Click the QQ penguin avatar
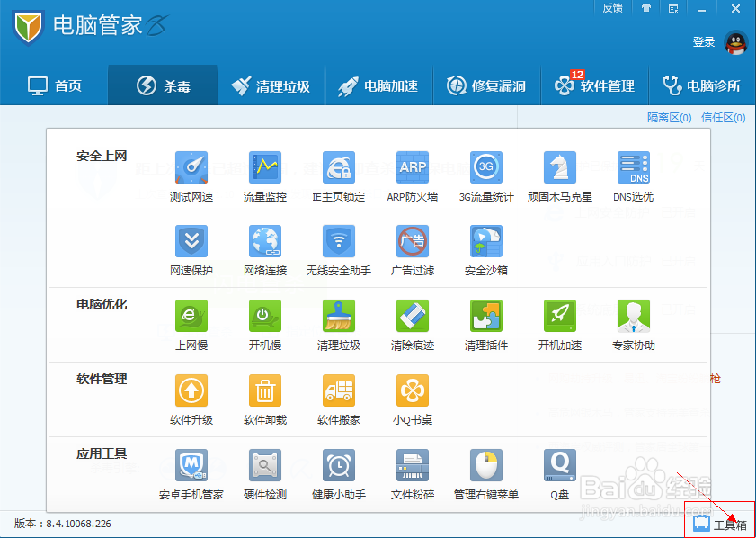Viewport: 756px width, 538px height. (x=736, y=42)
